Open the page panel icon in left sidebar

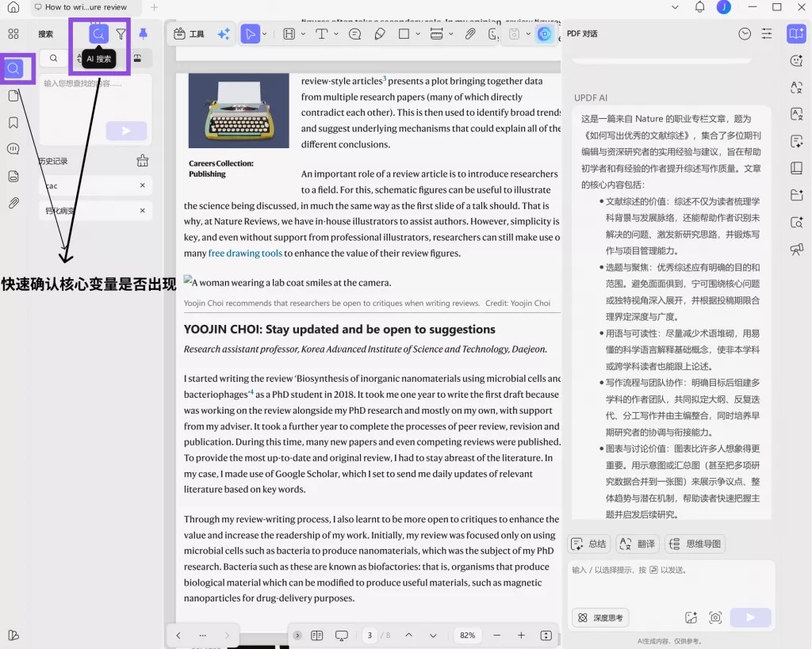click(13, 96)
